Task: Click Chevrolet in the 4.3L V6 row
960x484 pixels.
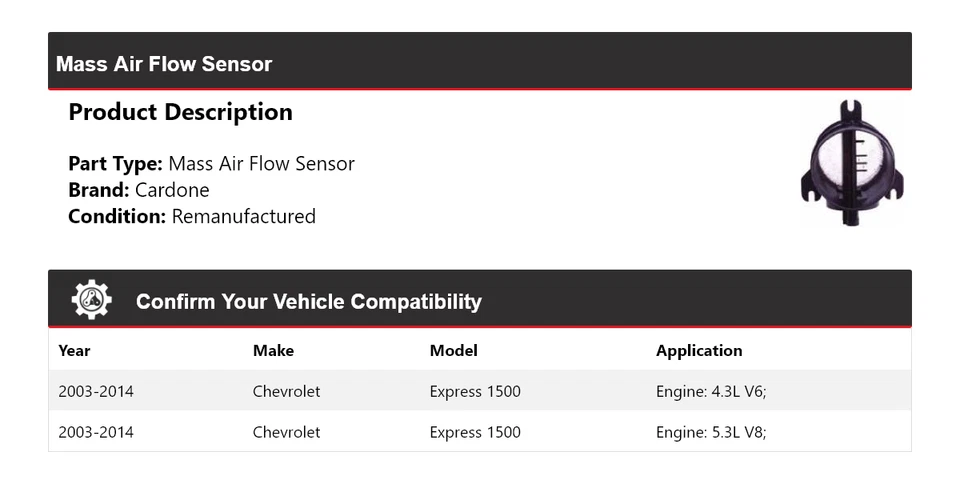Action: pos(286,391)
